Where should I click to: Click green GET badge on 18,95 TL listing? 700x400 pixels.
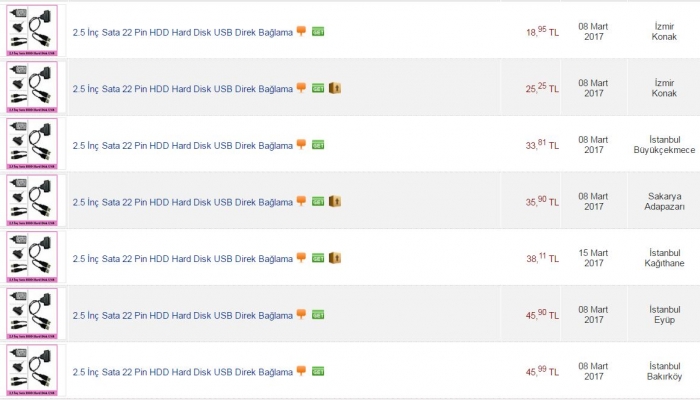coord(318,32)
